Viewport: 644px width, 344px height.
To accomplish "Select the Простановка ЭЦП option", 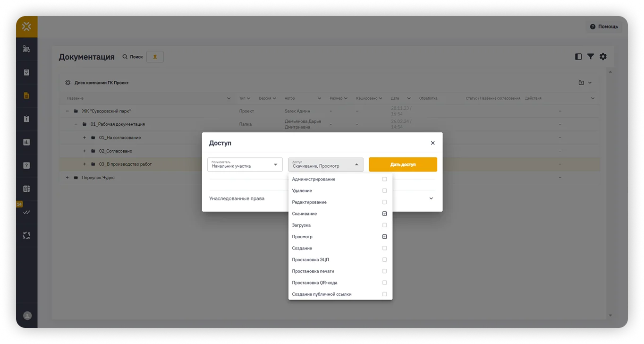I will (340, 260).
